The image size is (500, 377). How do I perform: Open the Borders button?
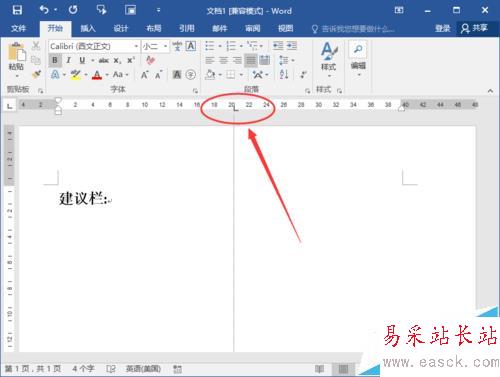(231, 74)
